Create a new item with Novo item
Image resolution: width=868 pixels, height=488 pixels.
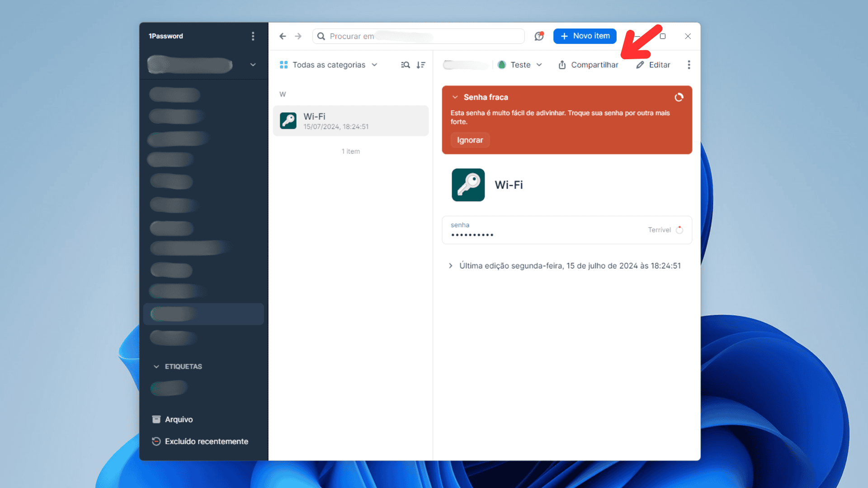(x=585, y=36)
